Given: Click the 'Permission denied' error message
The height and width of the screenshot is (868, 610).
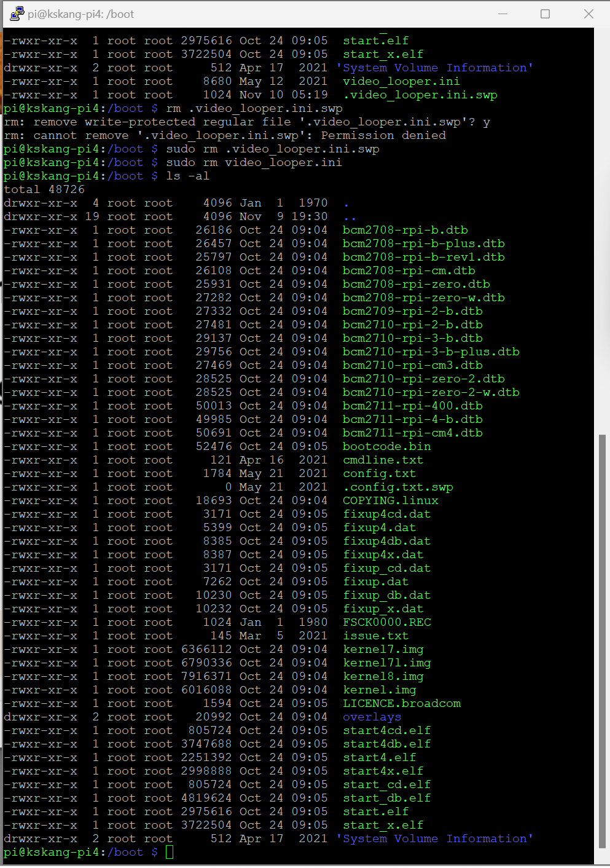Looking at the screenshot, I should tap(383, 135).
